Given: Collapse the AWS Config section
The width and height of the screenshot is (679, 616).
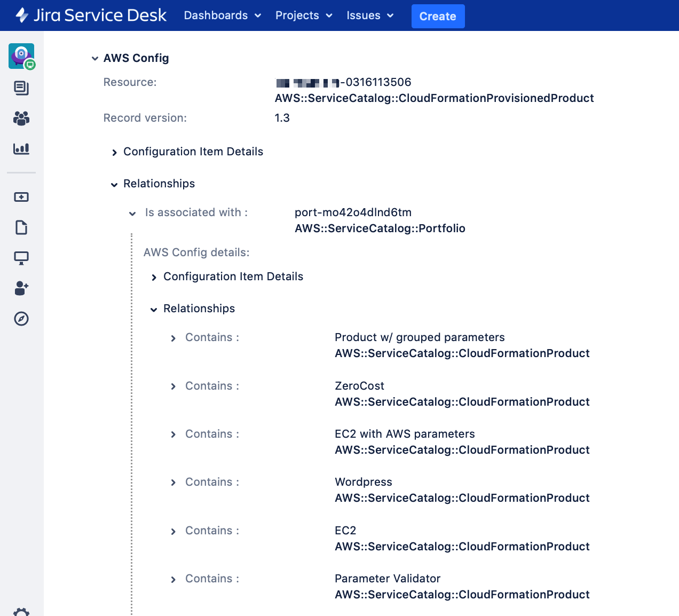Looking at the screenshot, I should 95,58.
